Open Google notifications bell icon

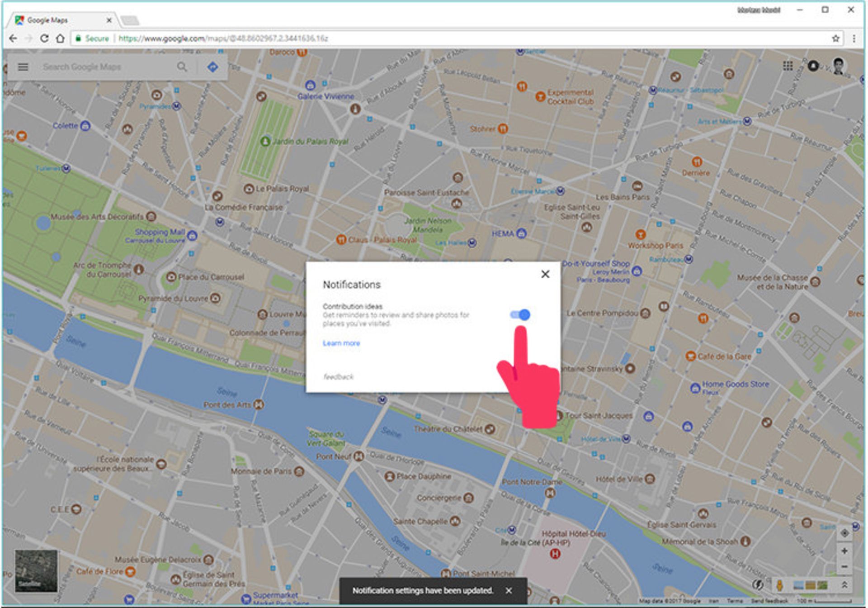813,66
